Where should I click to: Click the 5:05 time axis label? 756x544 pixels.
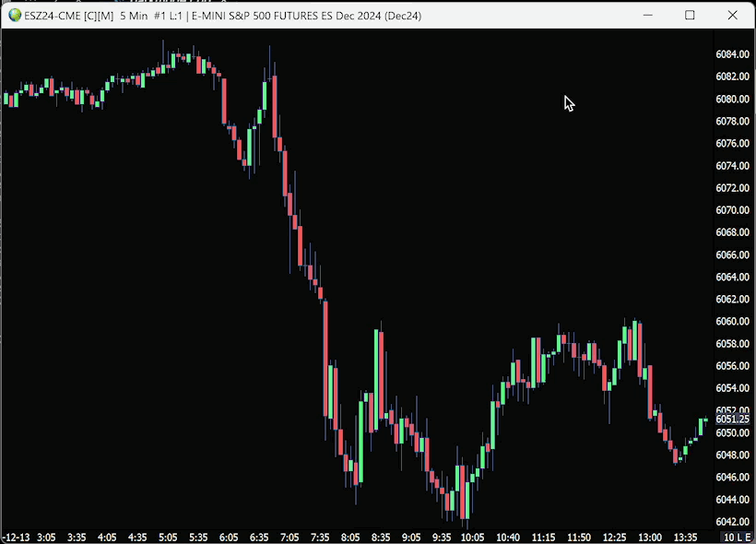click(168, 538)
